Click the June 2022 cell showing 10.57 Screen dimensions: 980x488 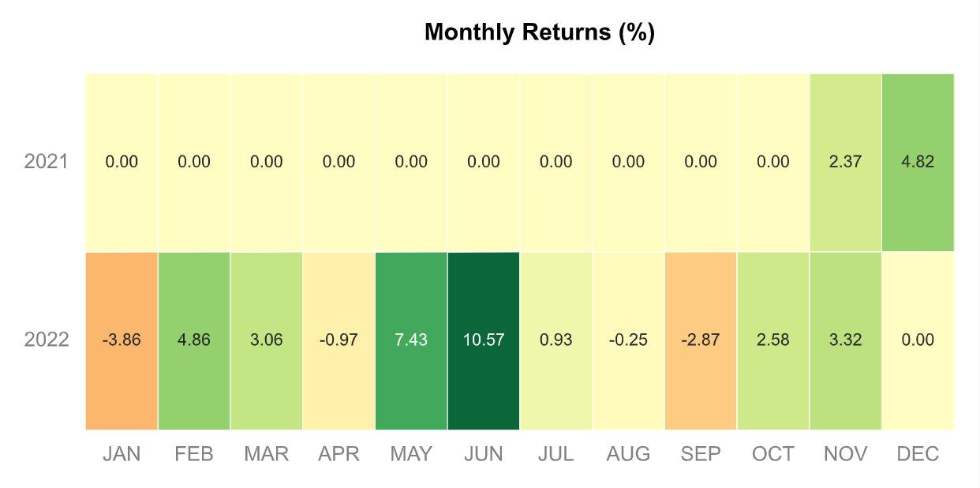(484, 341)
